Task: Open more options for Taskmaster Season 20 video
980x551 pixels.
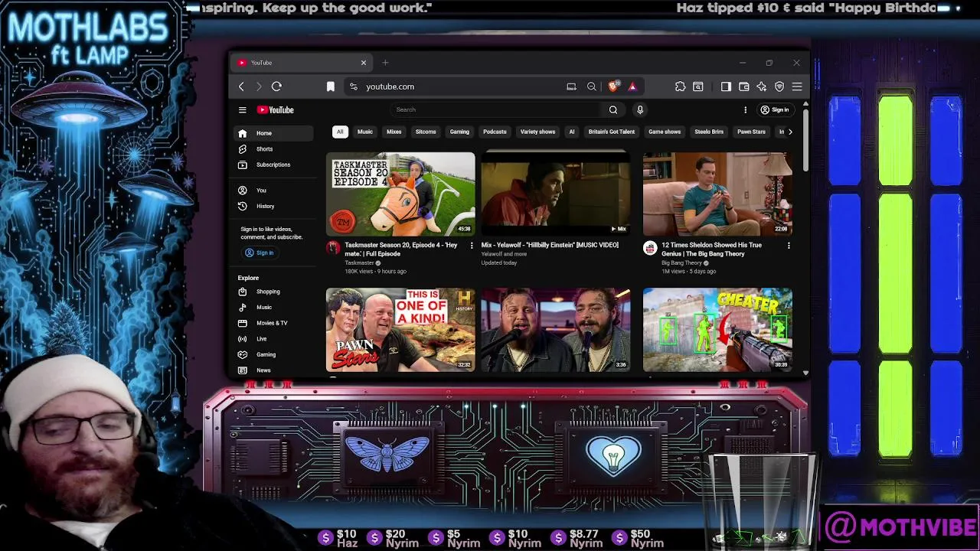Action: click(x=472, y=246)
